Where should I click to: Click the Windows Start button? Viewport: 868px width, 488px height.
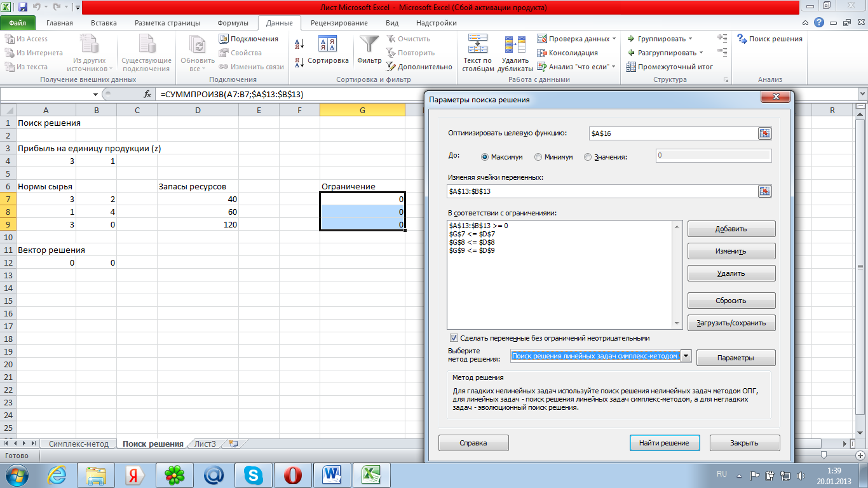click(x=17, y=475)
